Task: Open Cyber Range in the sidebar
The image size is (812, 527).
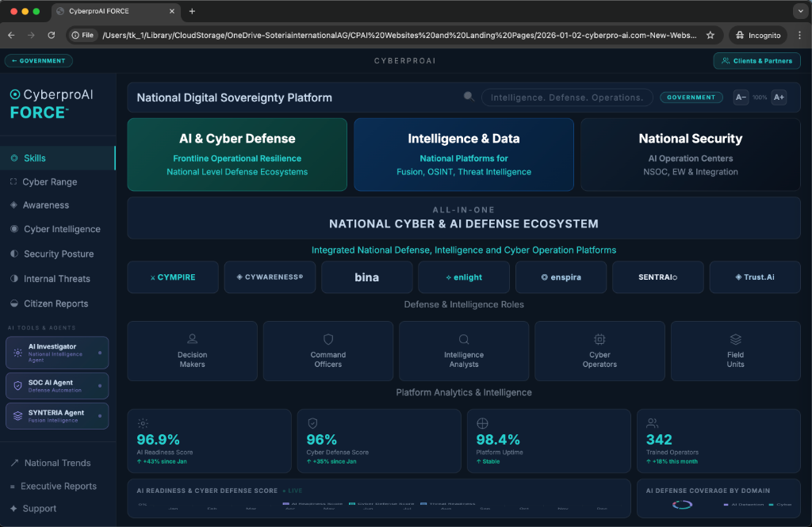Action: coord(57,181)
